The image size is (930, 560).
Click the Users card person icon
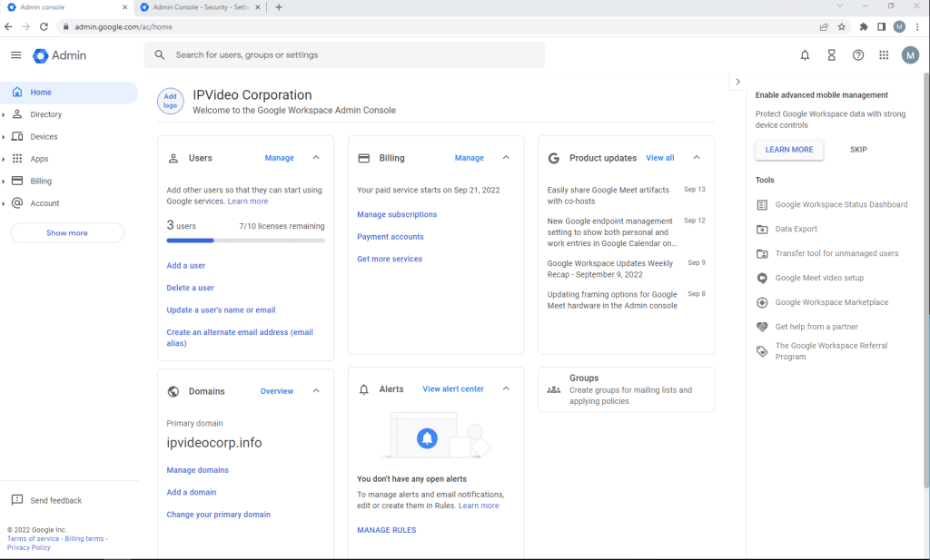173,158
